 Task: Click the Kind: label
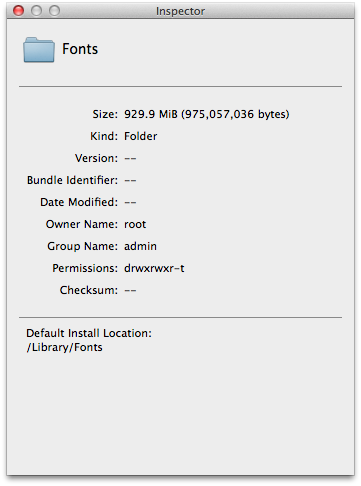click(x=104, y=136)
